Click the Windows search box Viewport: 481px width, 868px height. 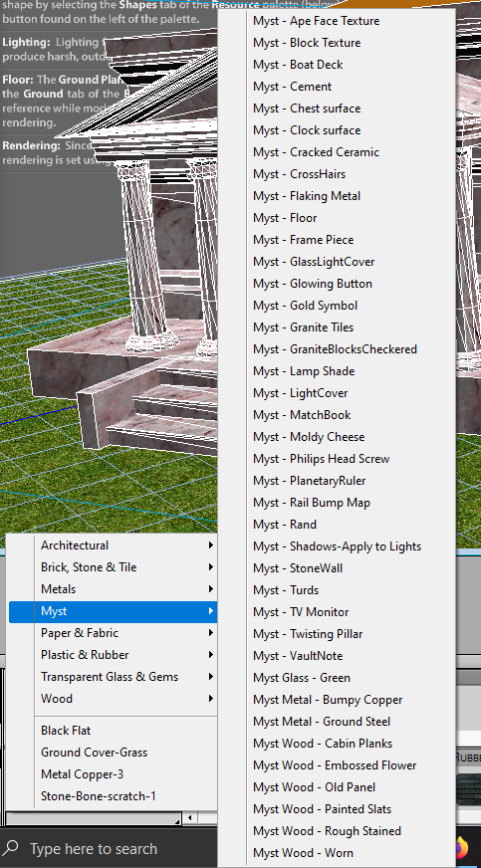pyautogui.click(x=109, y=849)
